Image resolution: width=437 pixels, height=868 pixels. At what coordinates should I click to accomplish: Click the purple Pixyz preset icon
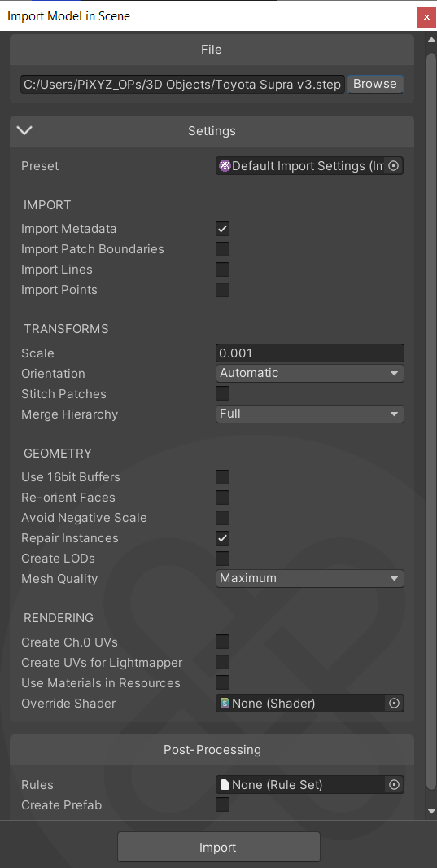[225, 165]
